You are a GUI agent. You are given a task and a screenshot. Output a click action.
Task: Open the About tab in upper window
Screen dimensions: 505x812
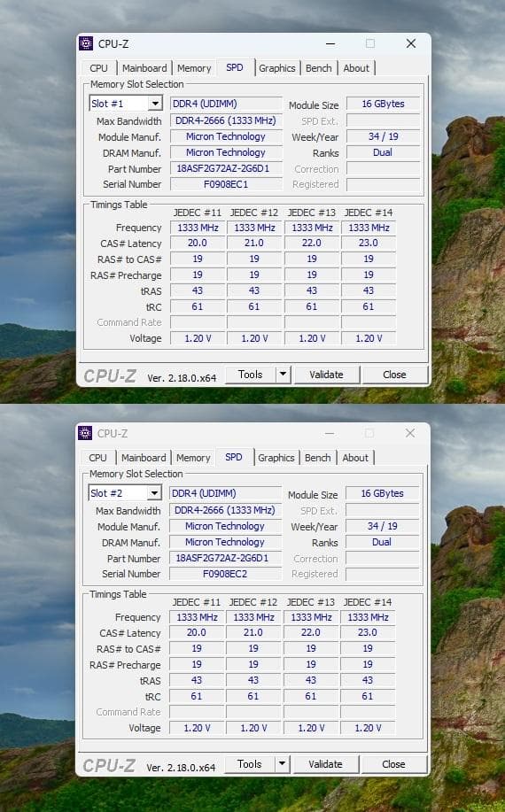tap(356, 68)
